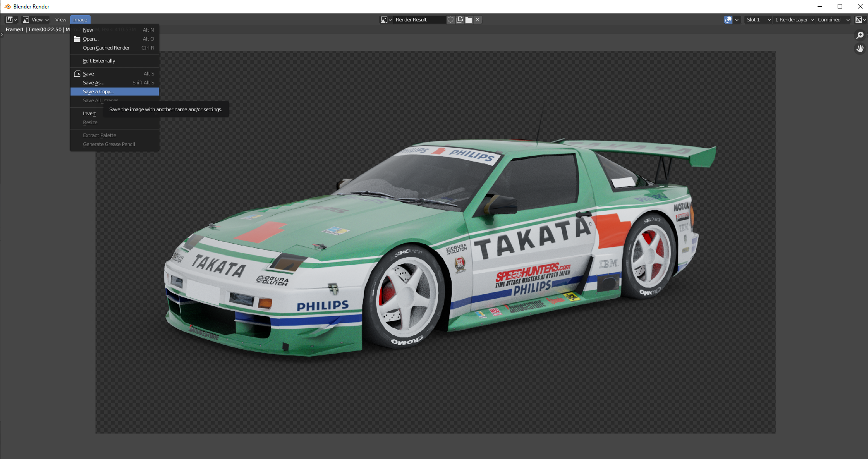Choose Save As... menu entry
This screenshot has width=868, height=459.
click(115, 83)
